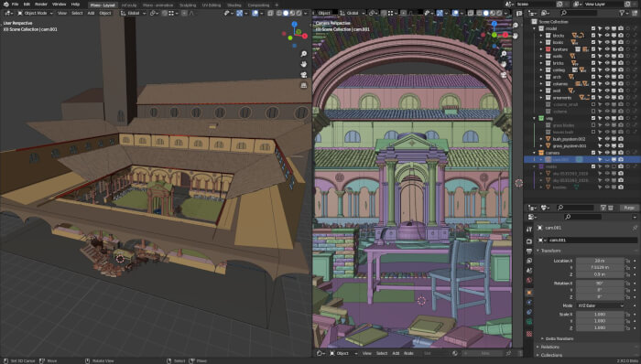
Task: Hide the furniture collection with eye icon
Action: click(607, 49)
